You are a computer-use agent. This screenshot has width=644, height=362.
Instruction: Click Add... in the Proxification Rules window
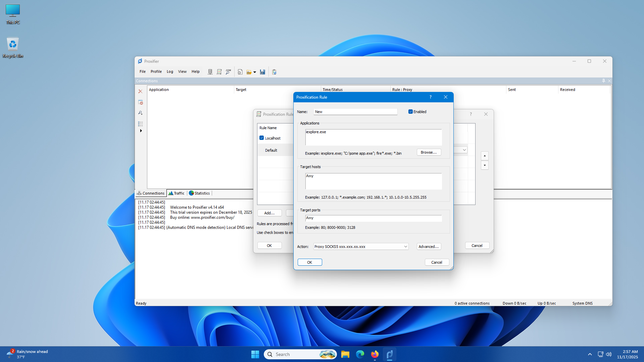[269, 213]
